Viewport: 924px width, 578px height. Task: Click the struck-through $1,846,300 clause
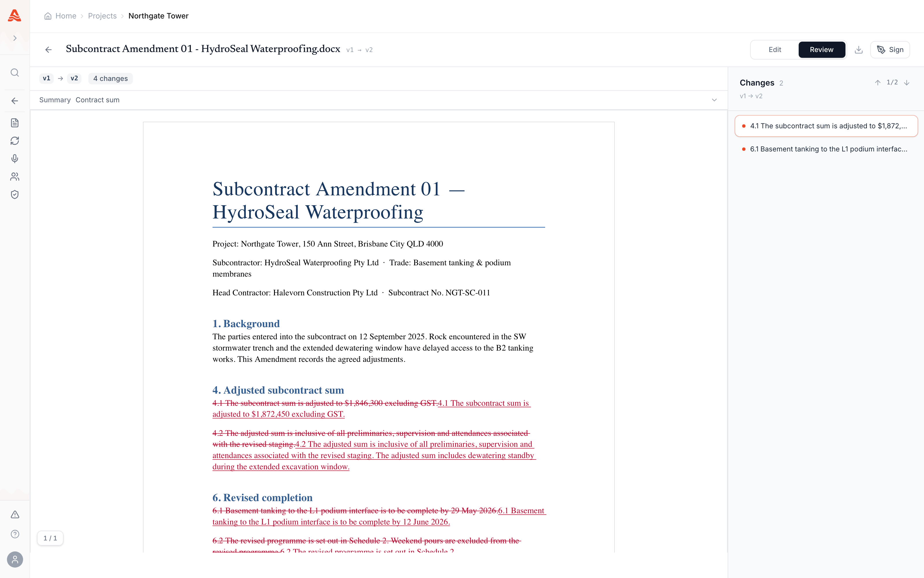point(325,403)
